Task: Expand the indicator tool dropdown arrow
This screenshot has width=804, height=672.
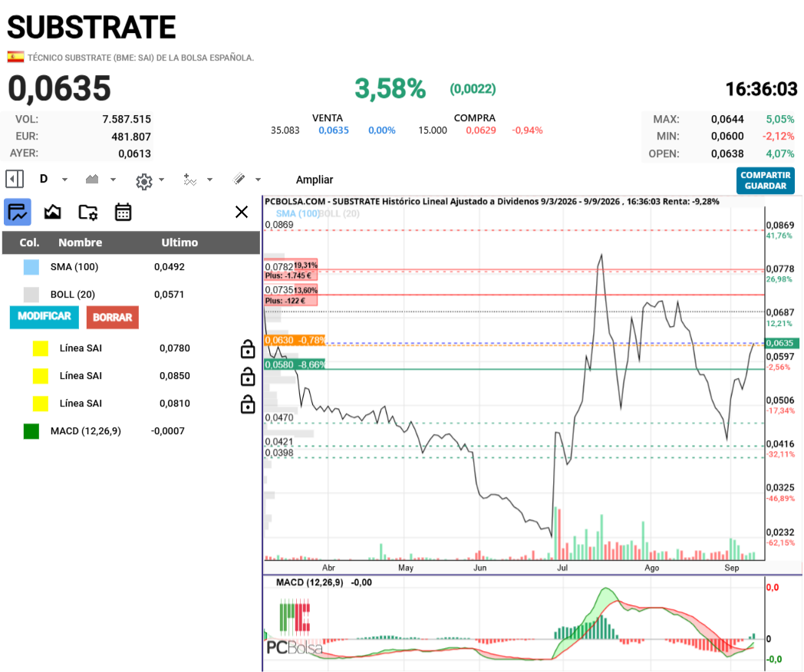Action: click(x=209, y=180)
